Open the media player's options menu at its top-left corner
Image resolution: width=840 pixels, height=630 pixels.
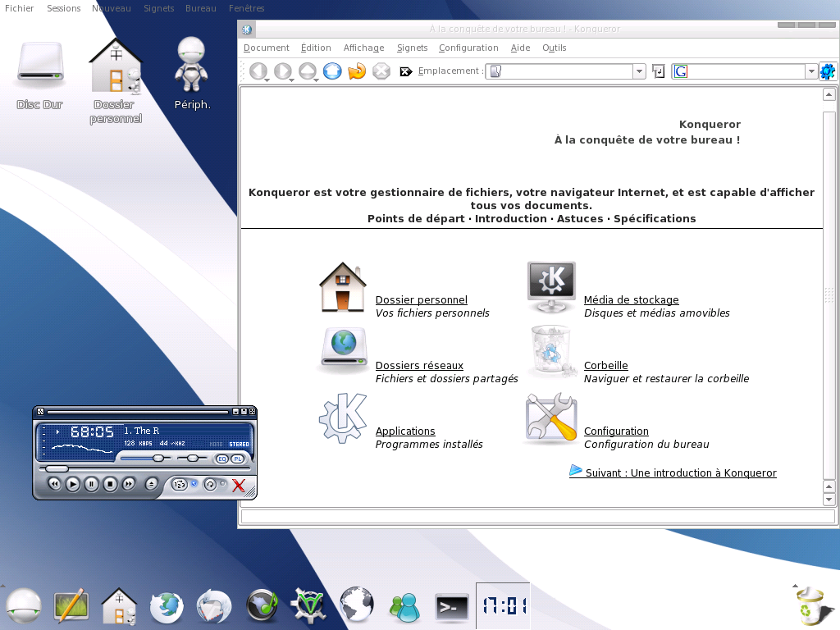pyautogui.click(x=41, y=412)
